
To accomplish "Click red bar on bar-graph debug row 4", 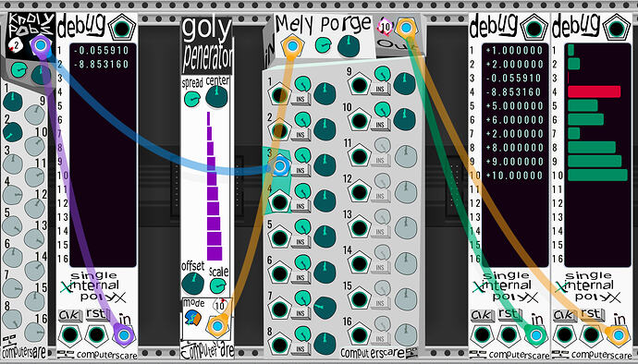I will click(594, 91).
